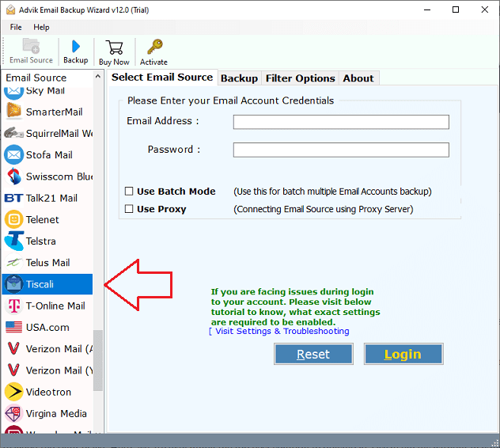The image size is (500, 448).
Task: Select the Virgina Media label
Action: point(56,413)
